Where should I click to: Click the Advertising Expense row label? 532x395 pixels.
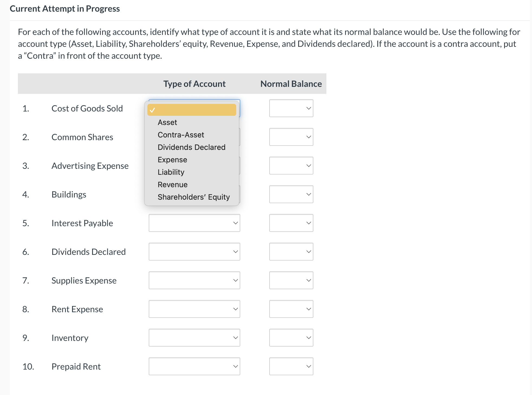[90, 166]
